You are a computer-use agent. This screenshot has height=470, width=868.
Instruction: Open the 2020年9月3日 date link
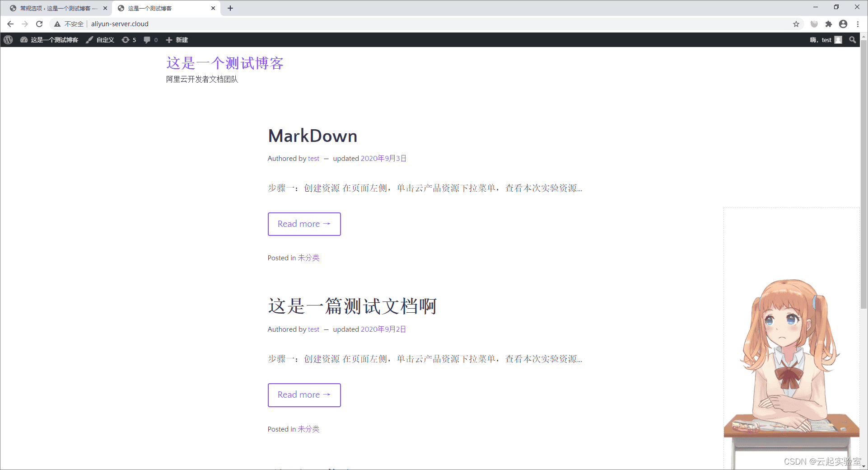[383, 158]
